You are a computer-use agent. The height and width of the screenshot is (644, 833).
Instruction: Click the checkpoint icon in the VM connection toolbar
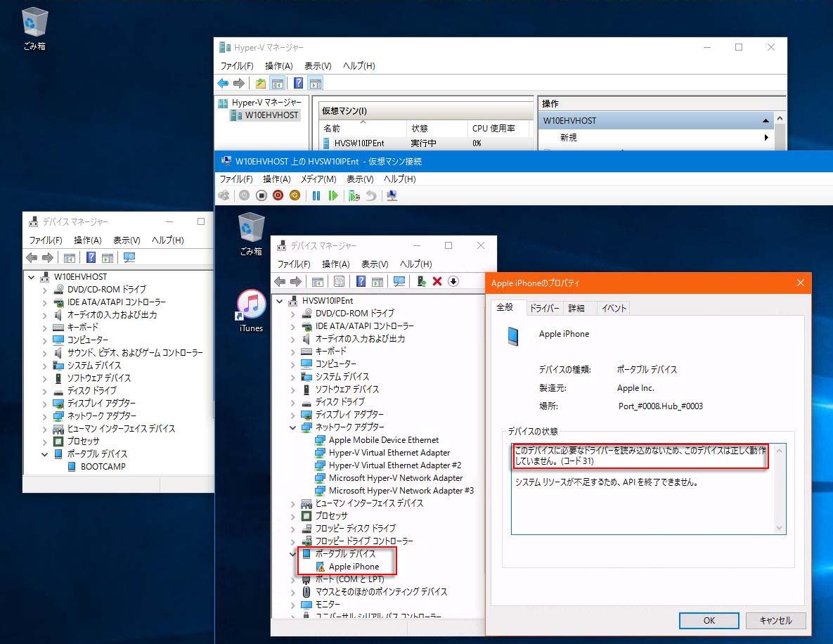pos(354,195)
